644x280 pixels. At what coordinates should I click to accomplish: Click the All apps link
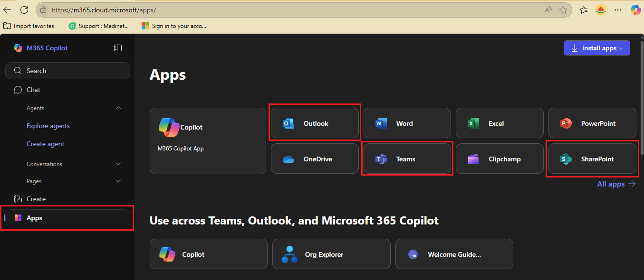[x=616, y=184]
